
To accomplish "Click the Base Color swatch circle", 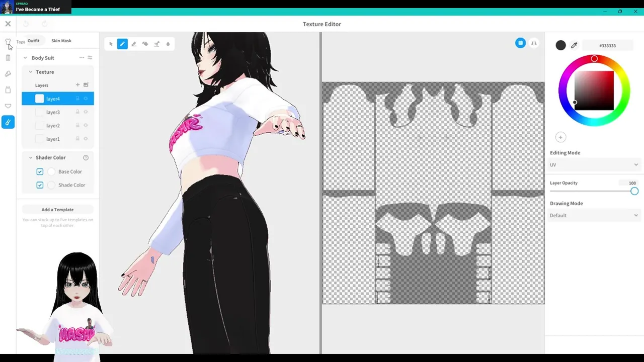I will (51, 171).
